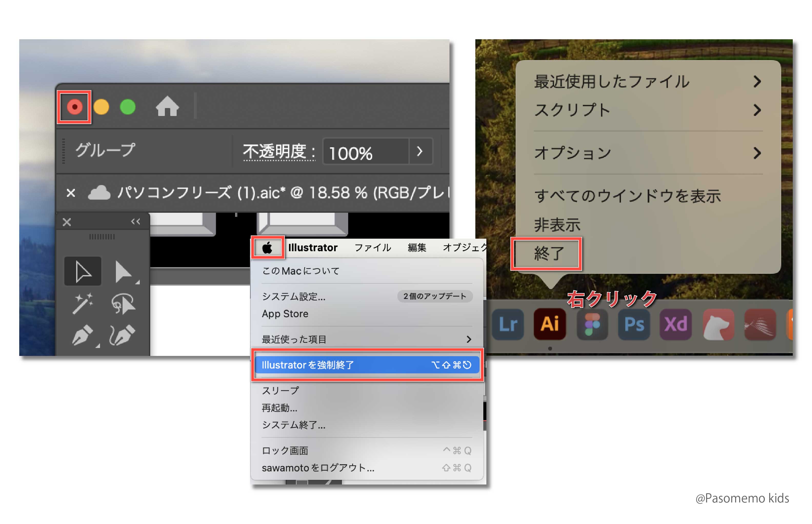This screenshot has height=524, width=812.
Task: Click the red close window button
Action: (x=74, y=107)
